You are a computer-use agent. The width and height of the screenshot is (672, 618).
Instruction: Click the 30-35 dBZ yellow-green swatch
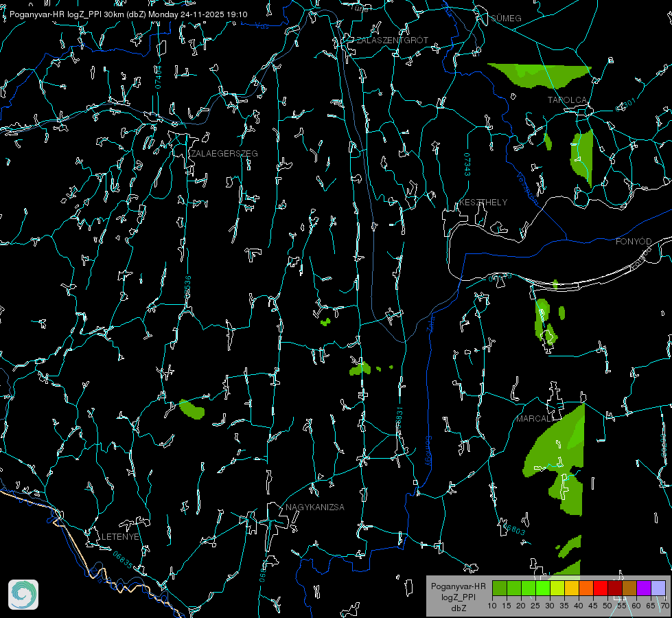557,588
